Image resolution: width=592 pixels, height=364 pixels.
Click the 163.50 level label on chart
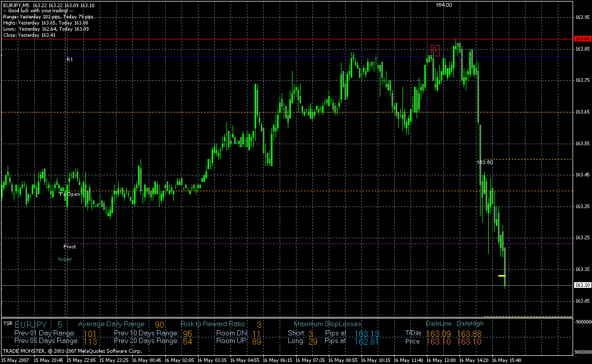pyautogui.click(x=485, y=163)
